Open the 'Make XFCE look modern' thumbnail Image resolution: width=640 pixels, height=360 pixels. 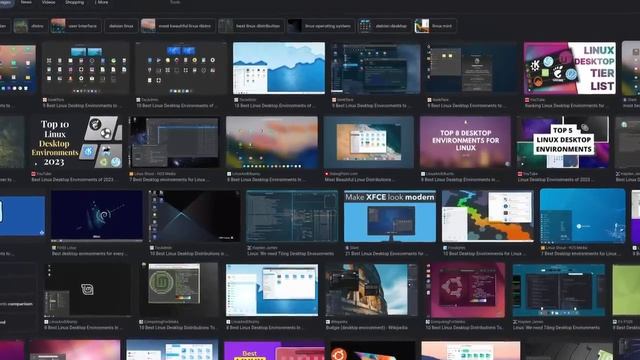pos(390,216)
